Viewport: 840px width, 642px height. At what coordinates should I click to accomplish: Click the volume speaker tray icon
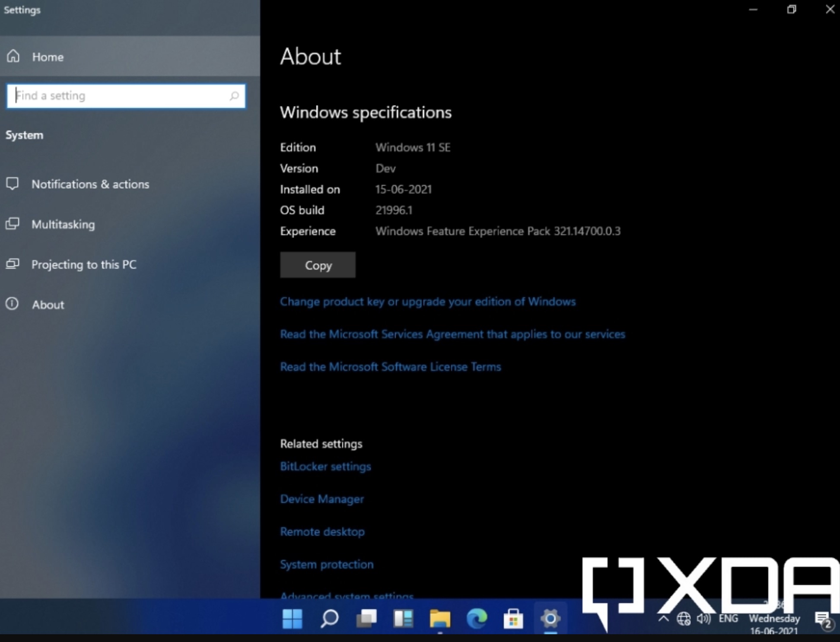703,619
